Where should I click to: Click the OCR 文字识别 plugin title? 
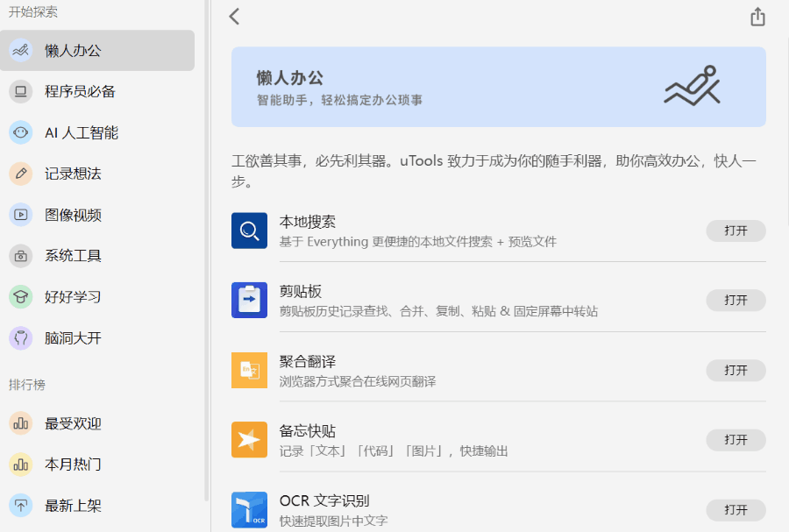324,500
